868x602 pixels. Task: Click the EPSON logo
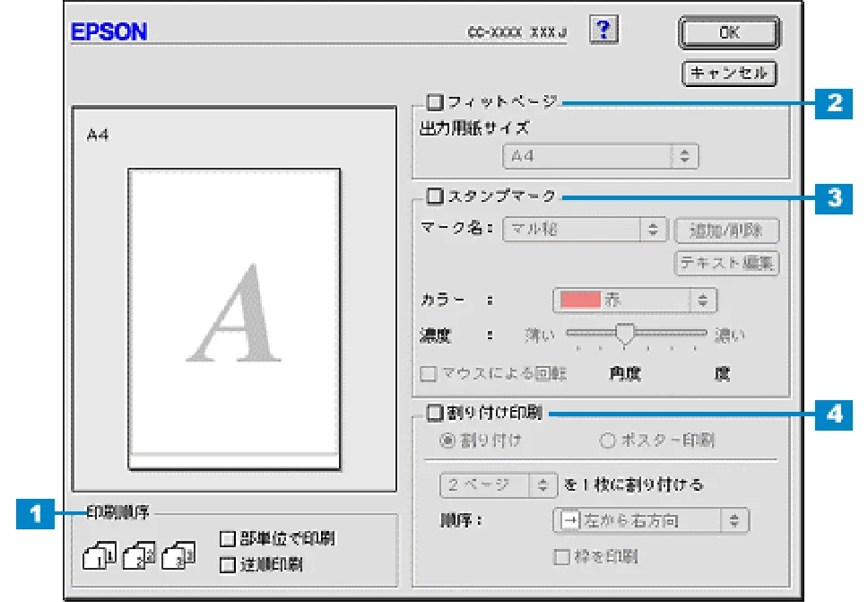point(109,31)
